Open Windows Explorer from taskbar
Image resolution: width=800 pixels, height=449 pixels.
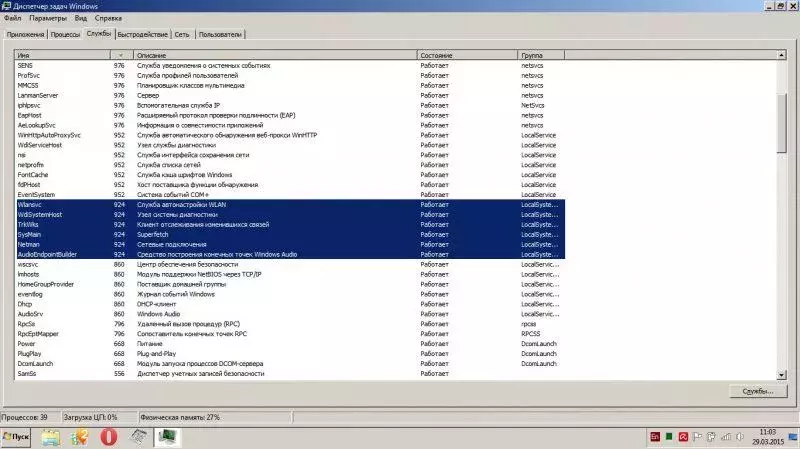pyautogui.click(x=51, y=437)
